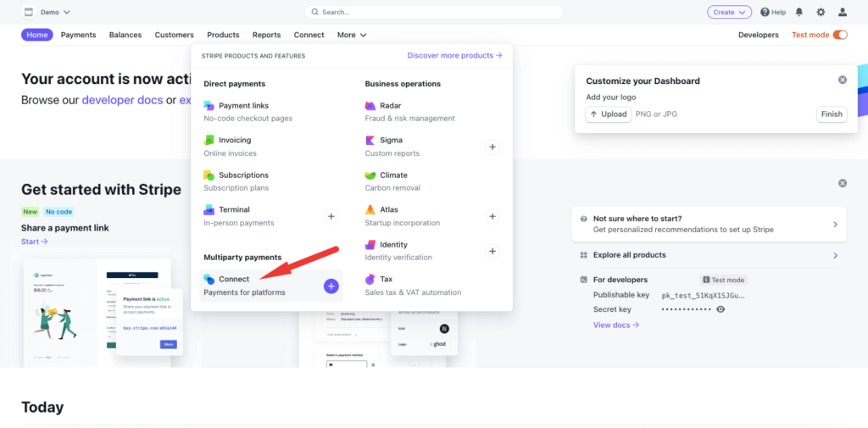Screen dimensions: 868x428
Task: Open the notifications bell
Action: 799,12
